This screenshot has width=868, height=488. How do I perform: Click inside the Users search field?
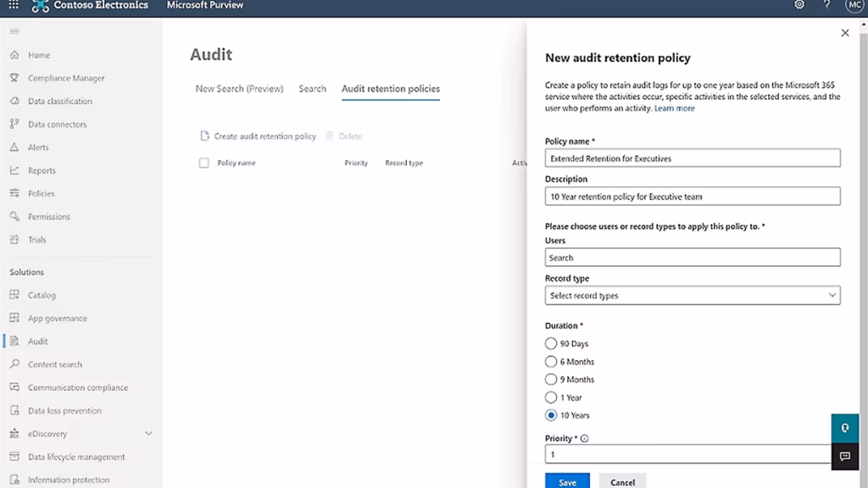click(692, 257)
